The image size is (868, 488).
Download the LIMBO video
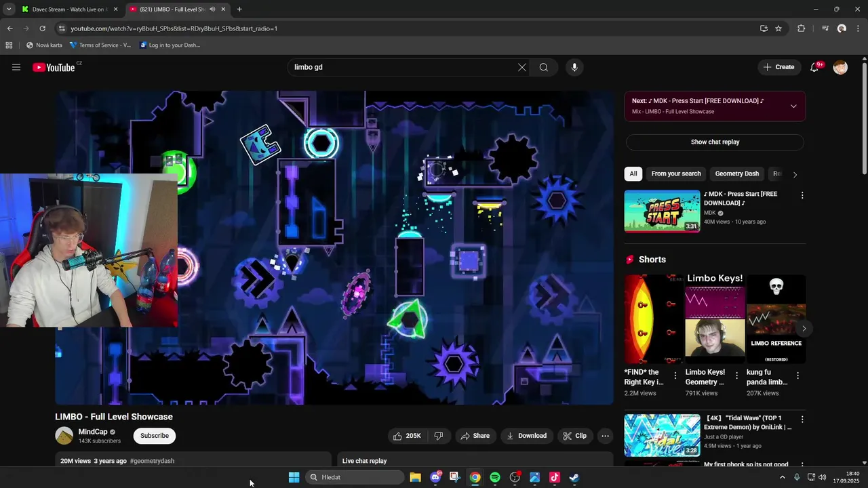coord(526,436)
